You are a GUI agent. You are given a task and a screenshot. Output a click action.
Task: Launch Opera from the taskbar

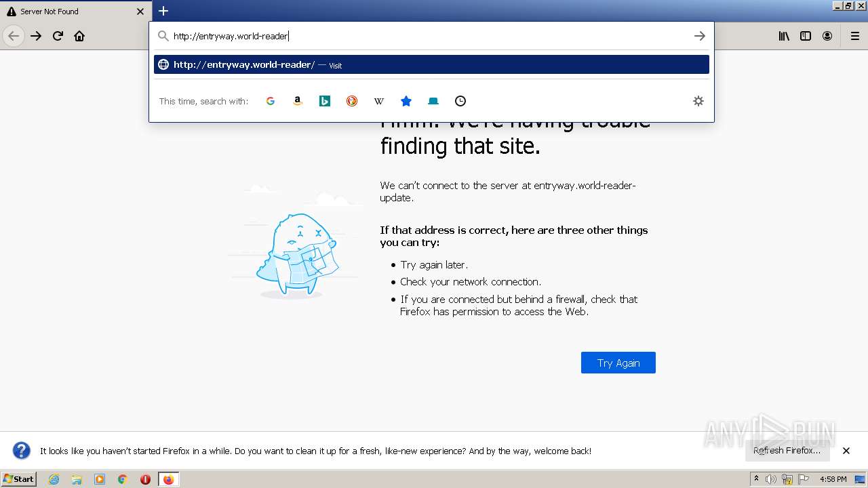click(145, 479)
